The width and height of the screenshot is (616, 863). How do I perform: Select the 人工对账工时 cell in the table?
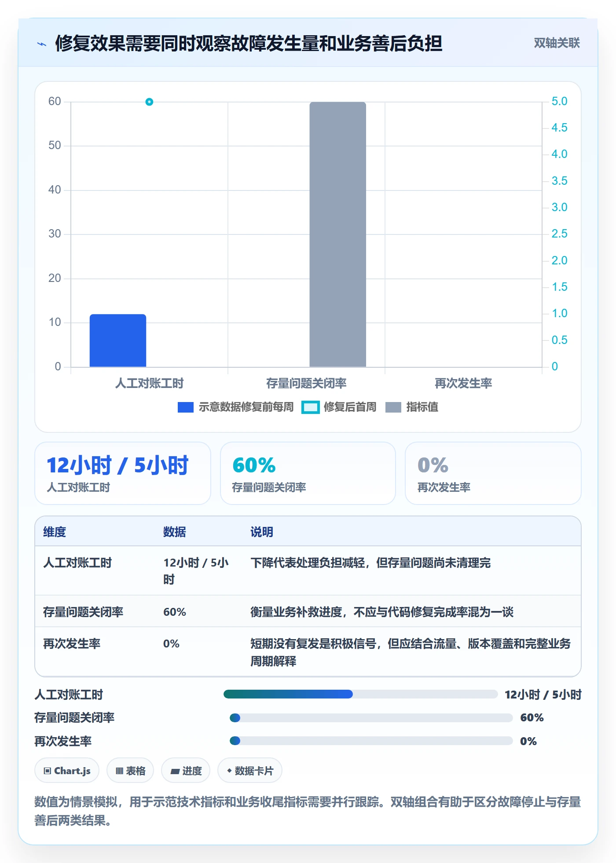[77, 563]
